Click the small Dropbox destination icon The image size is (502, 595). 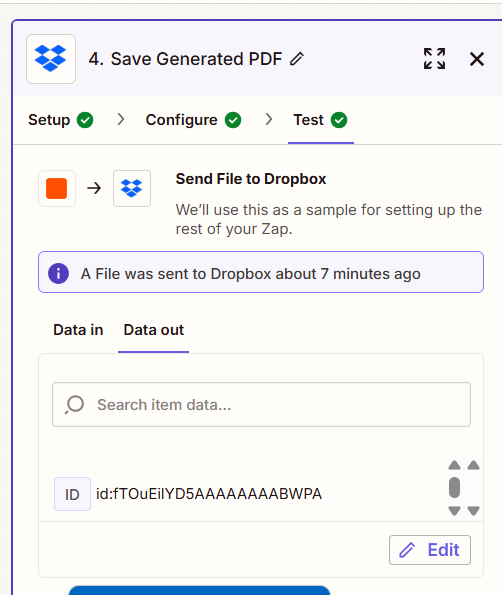click(132, 188)
